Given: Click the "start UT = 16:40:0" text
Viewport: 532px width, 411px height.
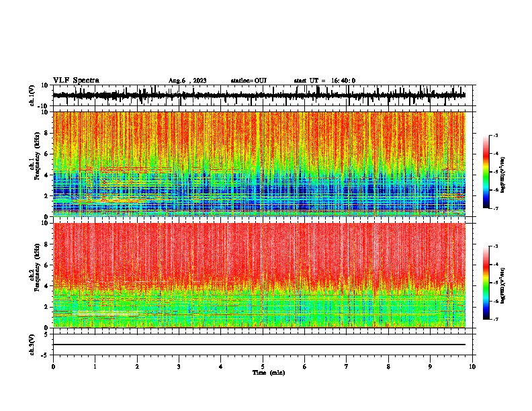Looking at the screenshot, I should (324, 81).
